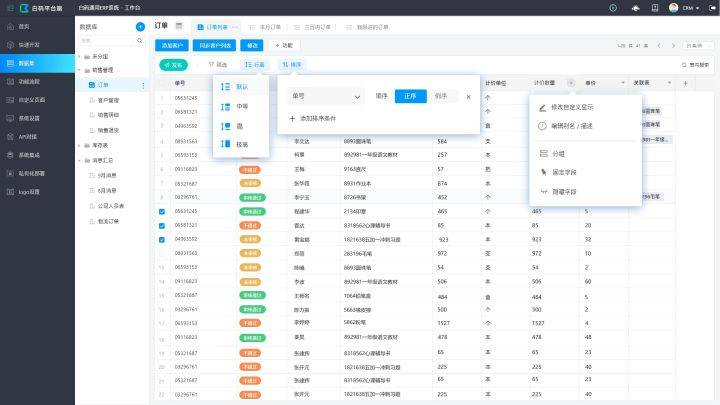Toggle the checkbox right of the sort toolbar
720x405 pixels.
684,65
